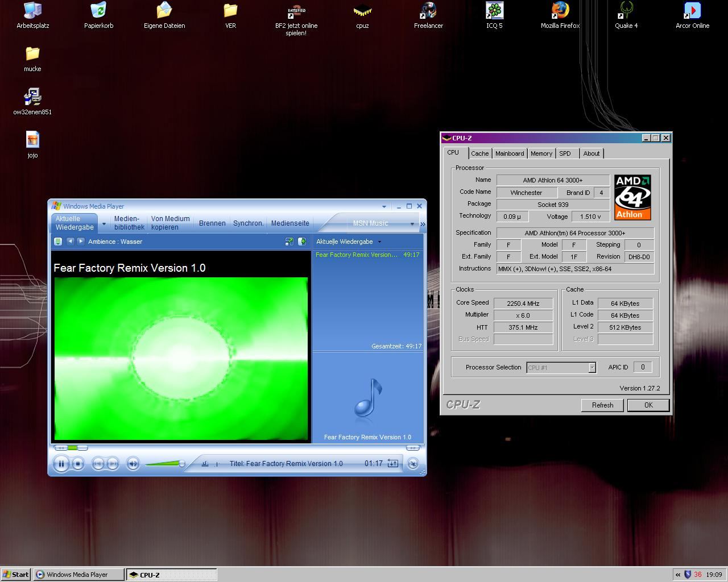Viewport: 728px width, 582px height.
Task: Open the Eigene Dateien folder icon
Action: [164, 15]
